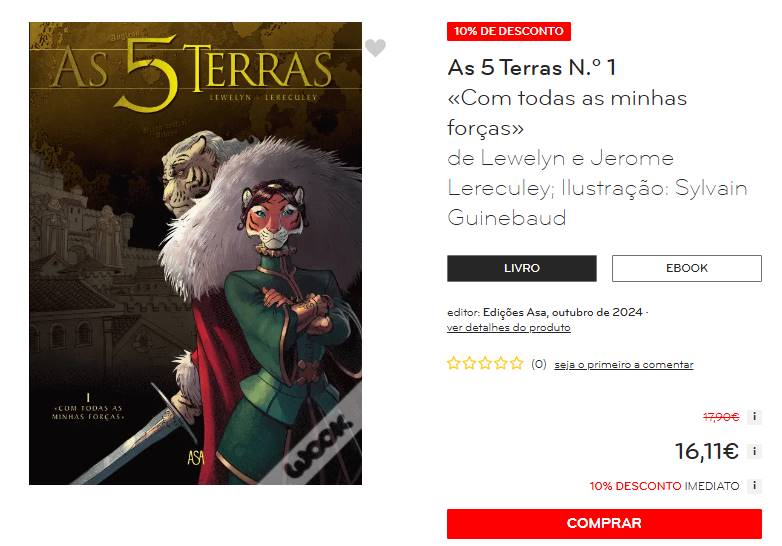Click the 10% DE DESCONTO badge
Viewport: 782px width, 546px height.
click(509, 31)
